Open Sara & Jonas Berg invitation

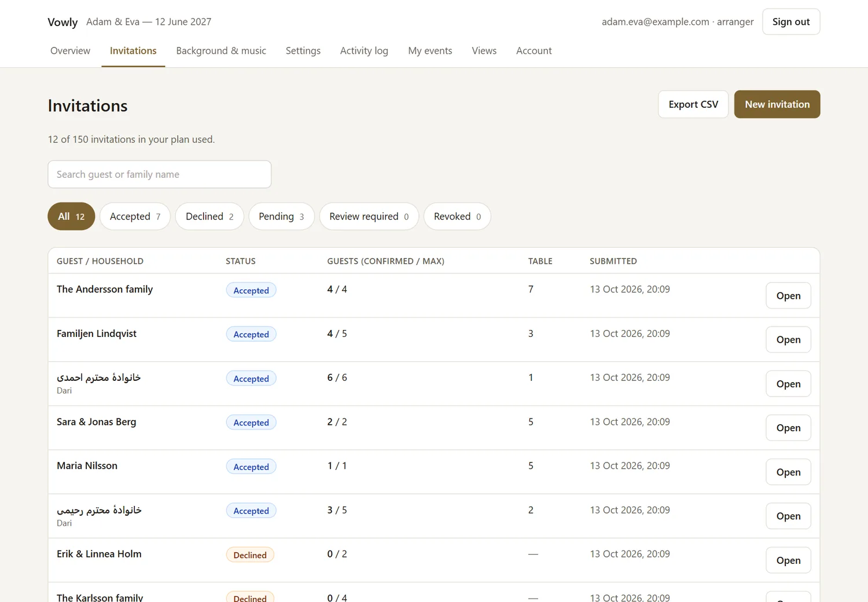tap(788, 428)
